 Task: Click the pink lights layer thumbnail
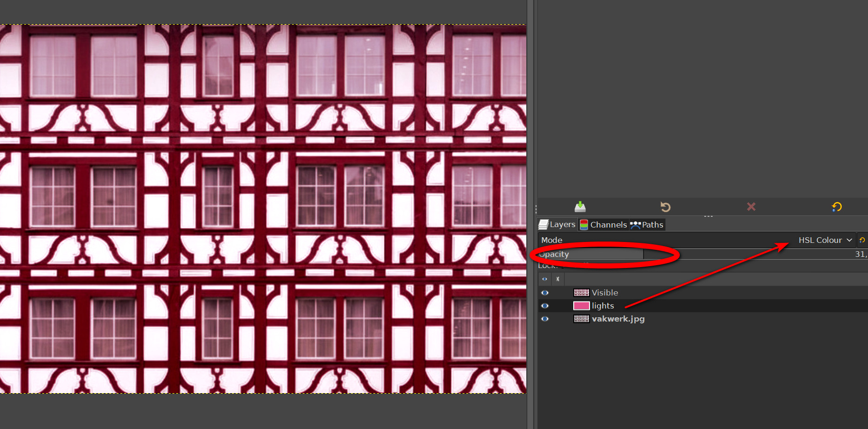point(581,306)
